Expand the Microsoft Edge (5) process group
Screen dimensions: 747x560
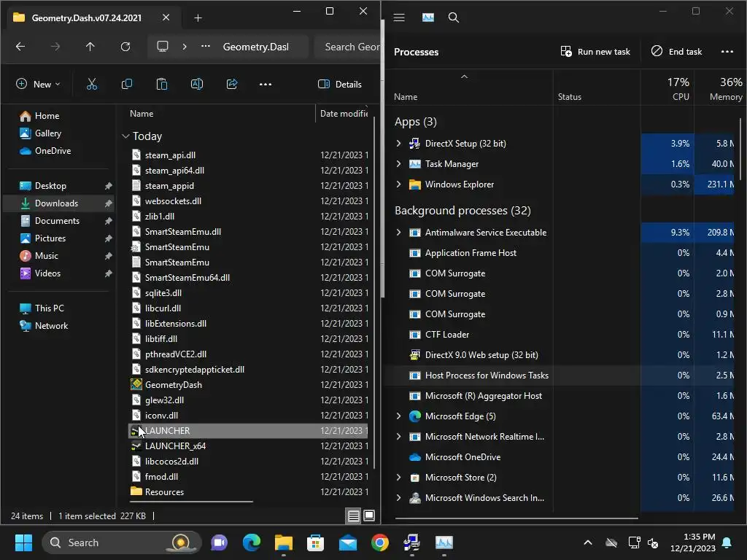pyautogui.click(x=399, y=416)
